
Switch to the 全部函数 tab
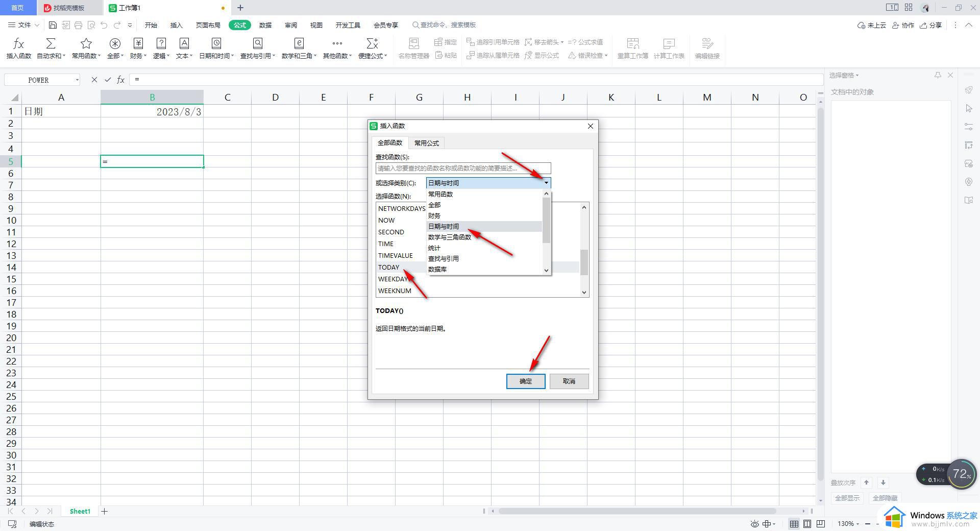[x=390, y=143]
